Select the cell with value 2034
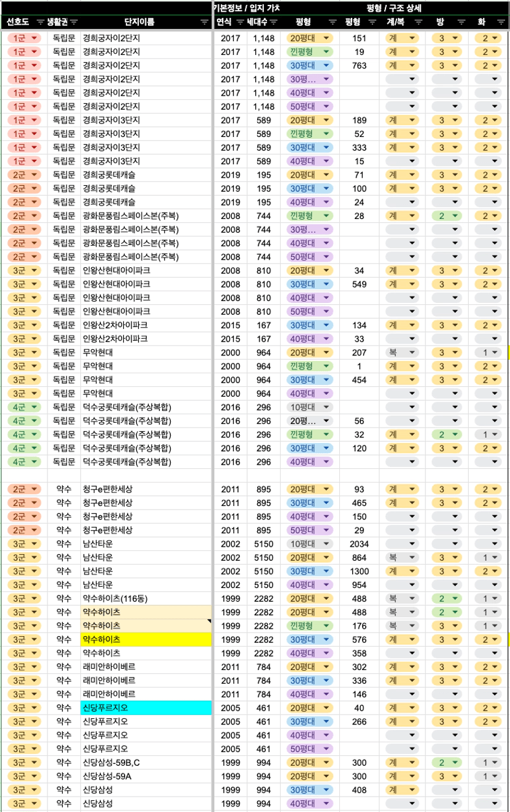 pos(359,544)
